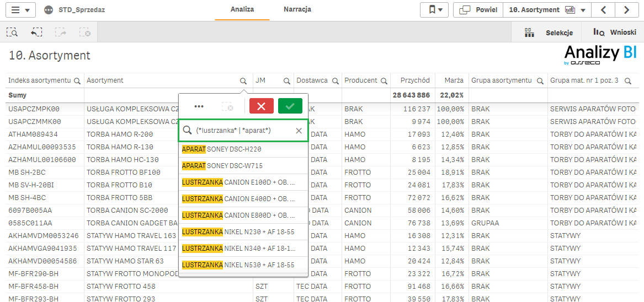644x302 pixels.
Task: Click GRUPAA asortyment group cell
Action: point(484,223)
